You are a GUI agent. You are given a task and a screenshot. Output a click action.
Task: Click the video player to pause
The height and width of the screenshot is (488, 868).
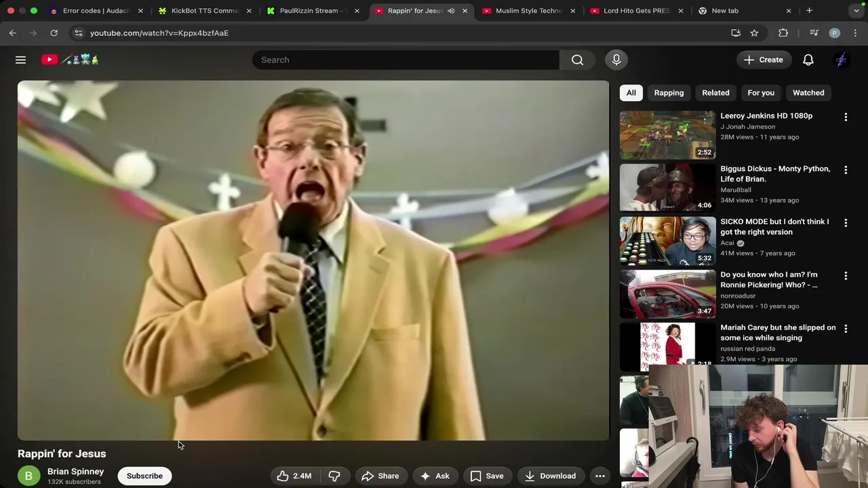313,260
